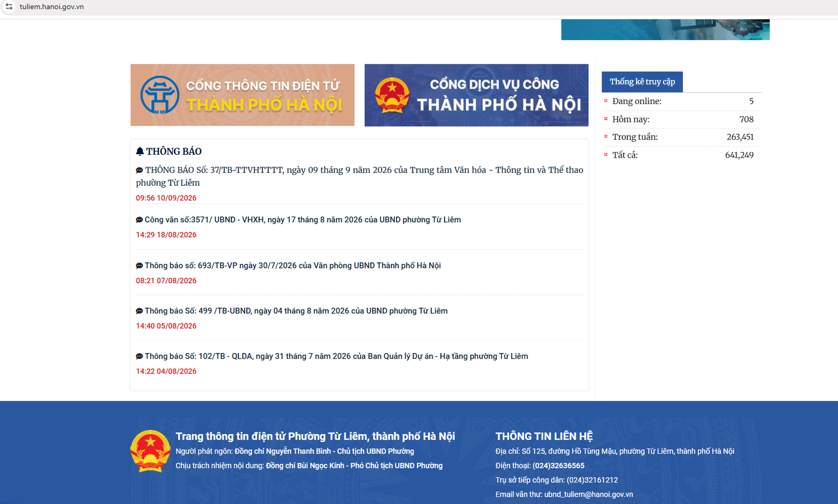The height and width of the screenshot is (504, 838).
Task: Open Công văn số 3571/UBND - VHXH
Action: [x=303, y=220]
